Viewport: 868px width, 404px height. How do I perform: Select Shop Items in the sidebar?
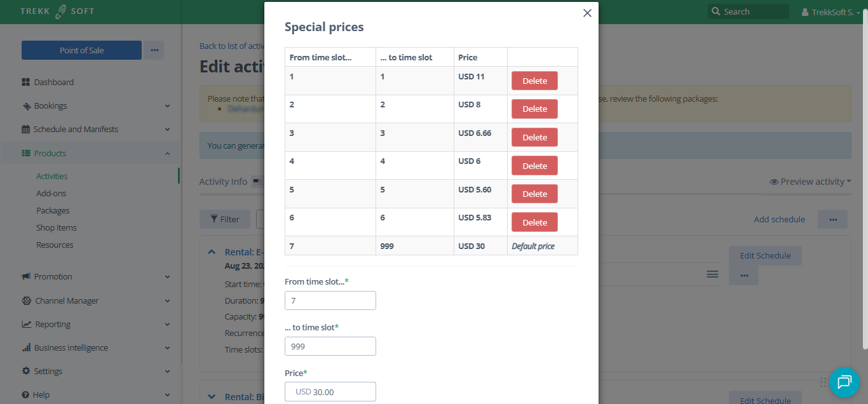pos(57,228)
